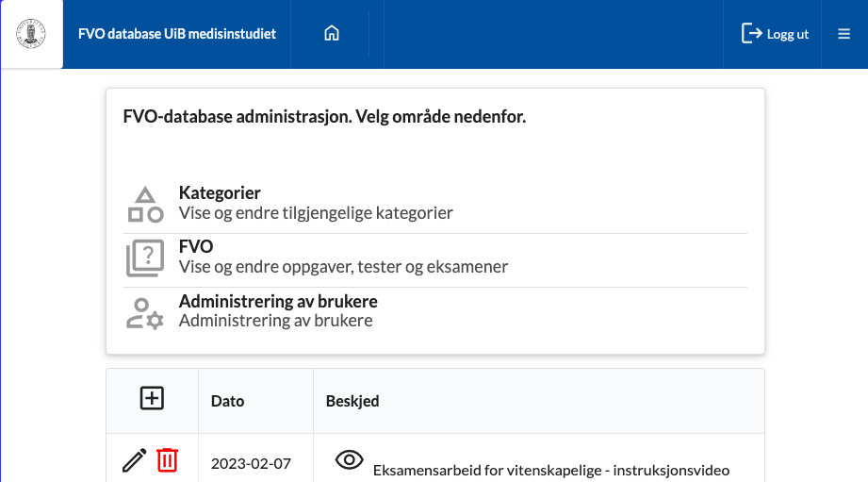The width and height of the screenshot is (868, 482).
Task: Click Eksamensarbeid for vitenskapelige message text
Action: click(551, 470)
